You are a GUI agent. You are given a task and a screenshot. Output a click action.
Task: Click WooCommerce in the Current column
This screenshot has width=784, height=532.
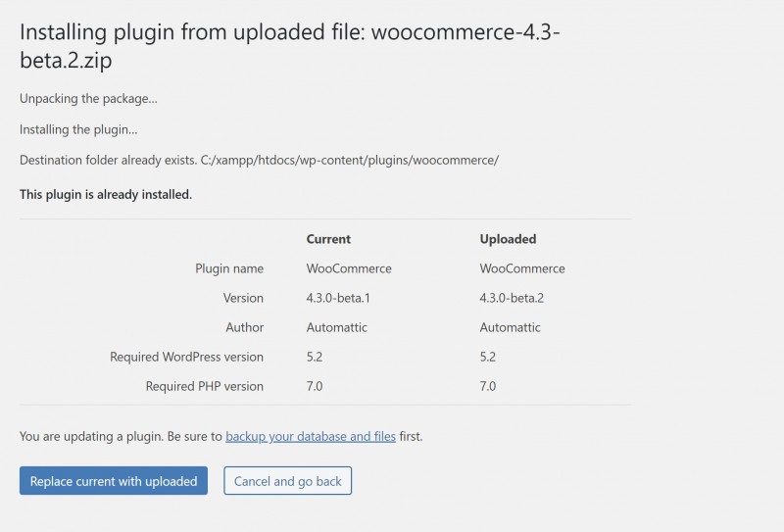pyautogui.click(x=349, y=268)
